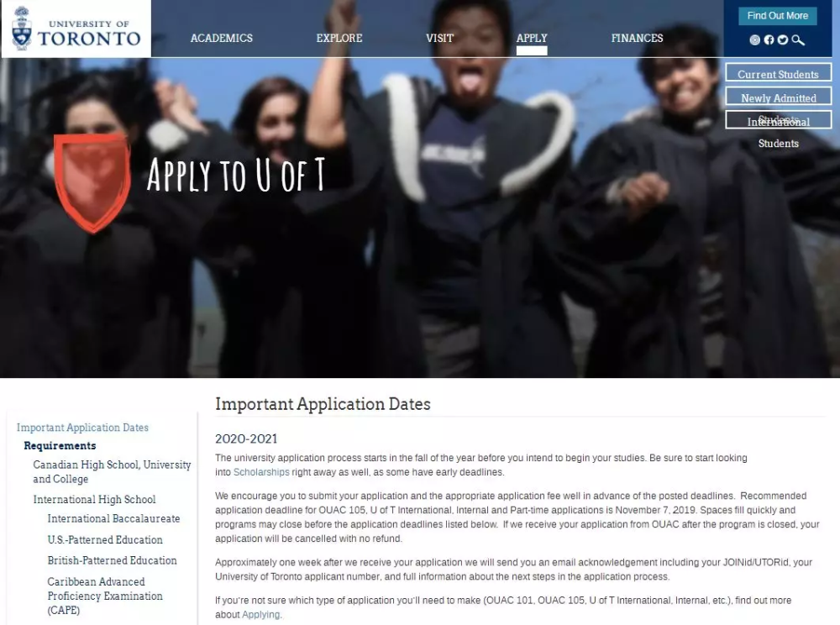Follow the Applying link in the last paragraph

261,614
